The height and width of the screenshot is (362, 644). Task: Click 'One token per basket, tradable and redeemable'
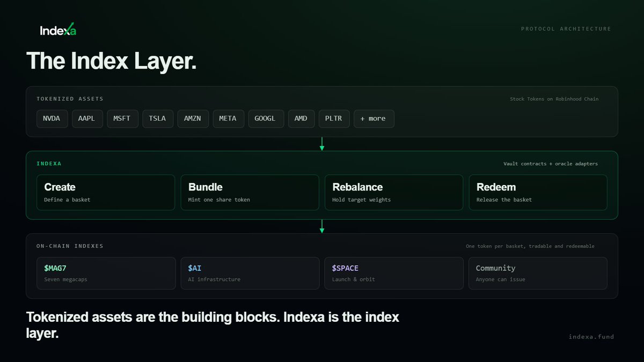click(530, 246)
